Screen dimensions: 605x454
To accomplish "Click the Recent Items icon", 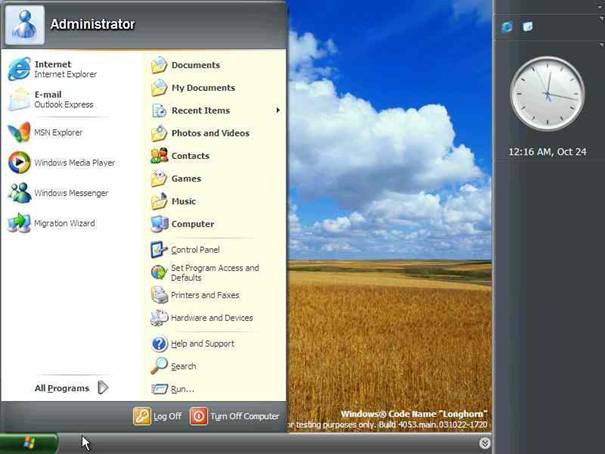I will (x=159, y=110).
